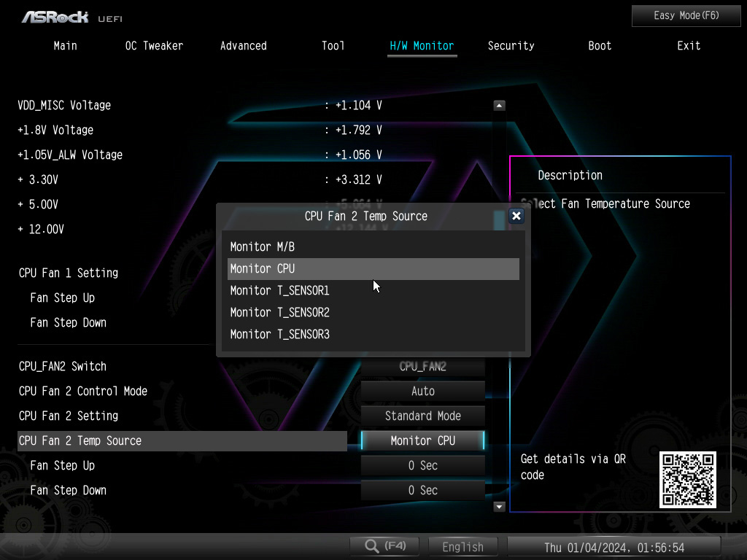Click the +1.792 V value
Screen dimensions: 747x560
tap(358, 130)
